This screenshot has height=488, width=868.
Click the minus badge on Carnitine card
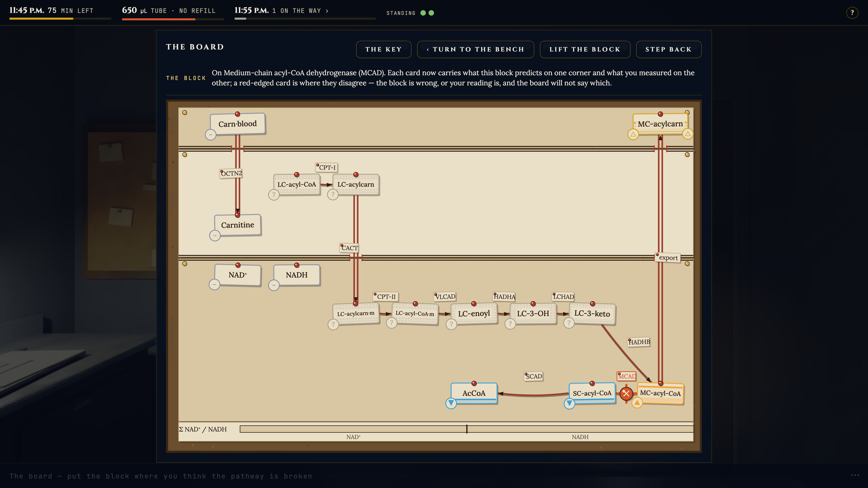point(215,235)
